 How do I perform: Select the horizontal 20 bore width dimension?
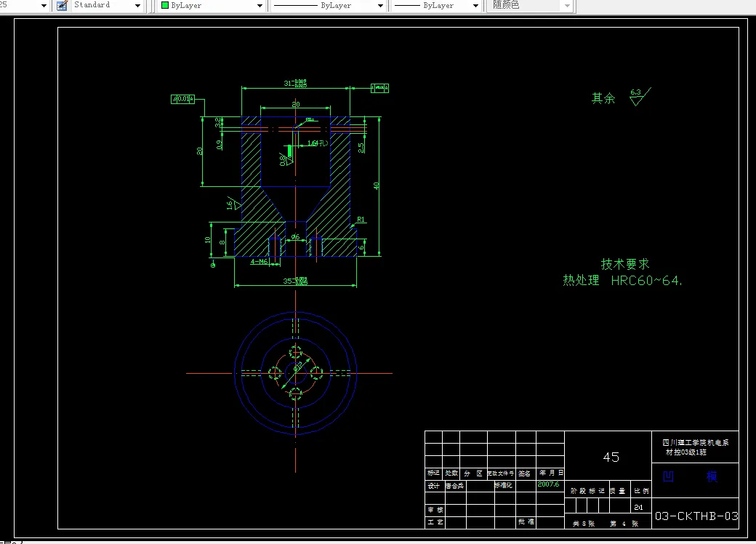click(296, 104)
